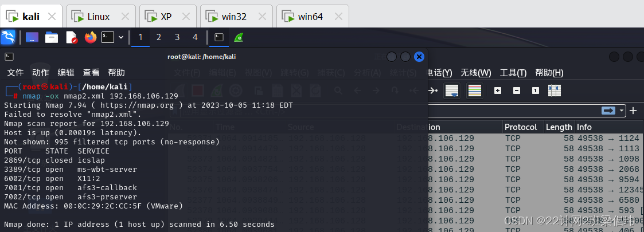Open Wireshark 无线(W) menu
Image resolution: width=644 pixels, height=232 pixels.
tap(475, 73)
